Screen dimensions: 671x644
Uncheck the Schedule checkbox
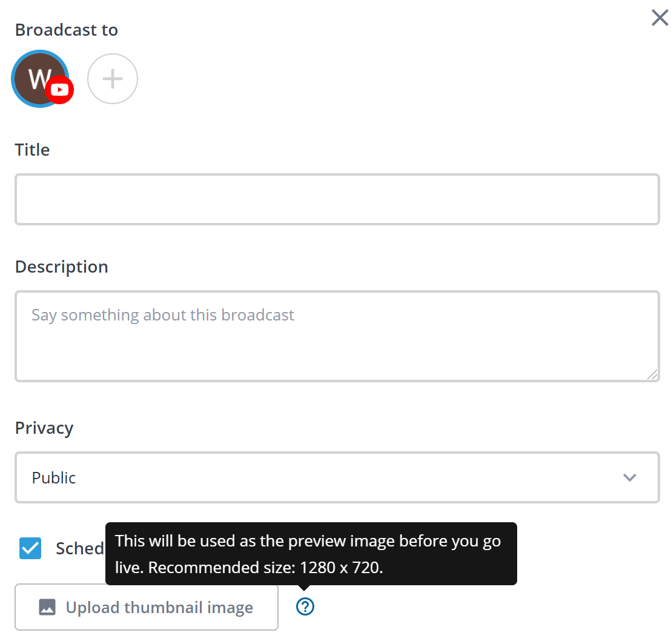[30, 548]
